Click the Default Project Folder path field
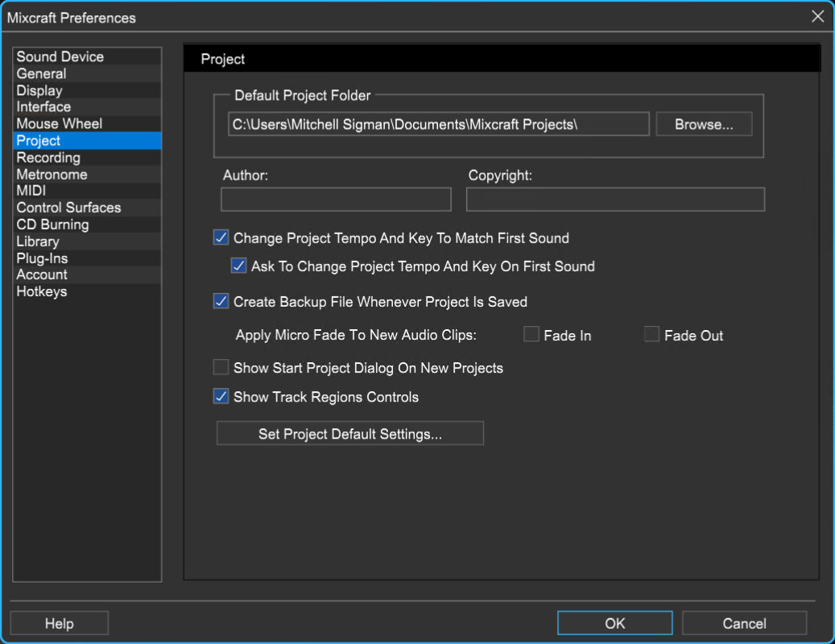835x644 pixels. (439, 124)
